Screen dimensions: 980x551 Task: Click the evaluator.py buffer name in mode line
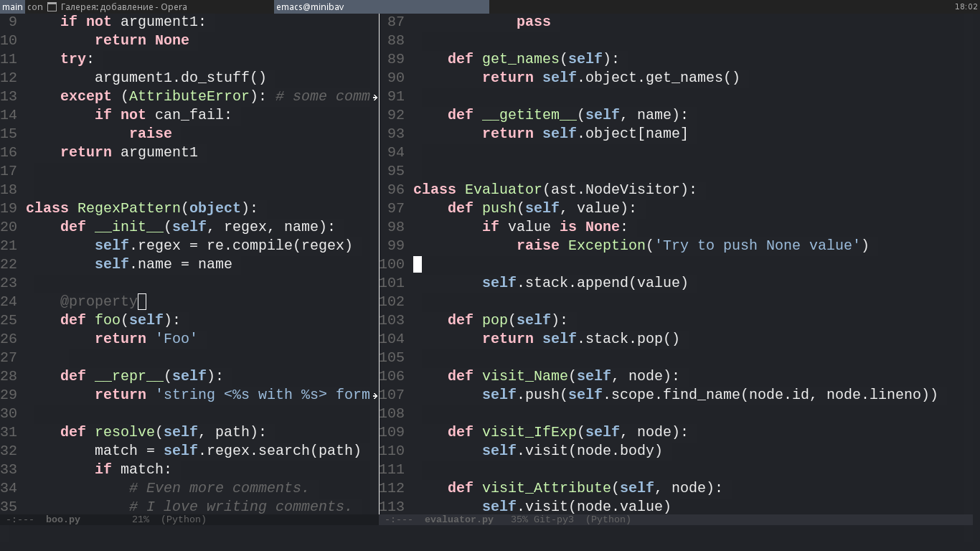[458, 519]
